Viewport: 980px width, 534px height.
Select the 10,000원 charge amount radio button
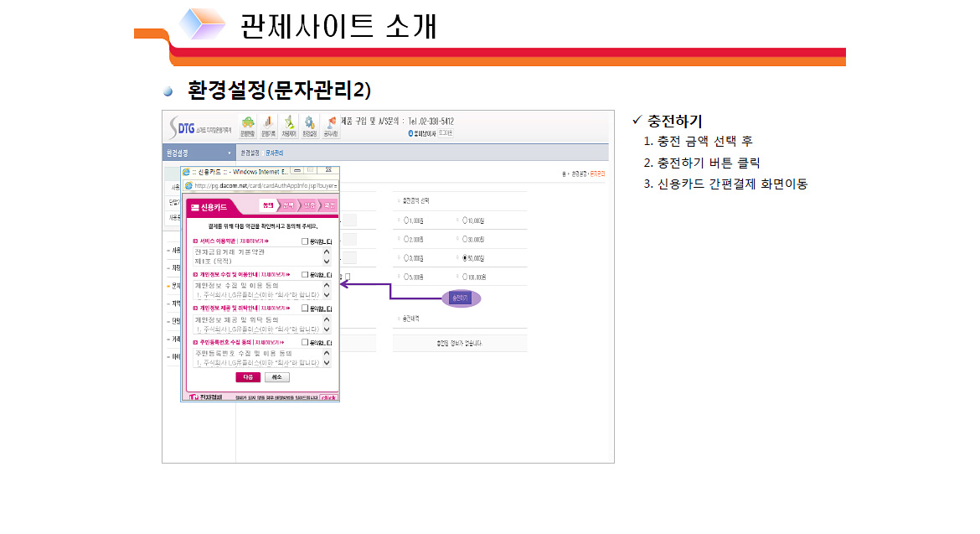coord(465,221)
